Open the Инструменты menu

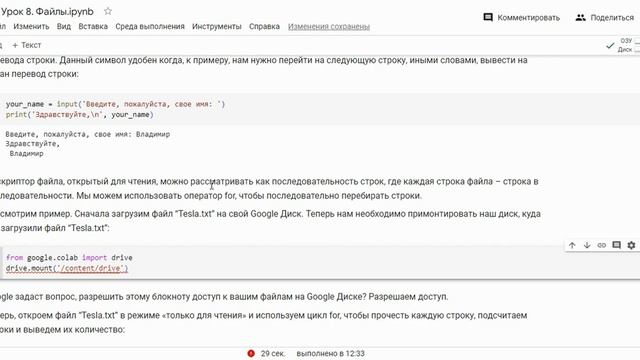tap(217, 27)
